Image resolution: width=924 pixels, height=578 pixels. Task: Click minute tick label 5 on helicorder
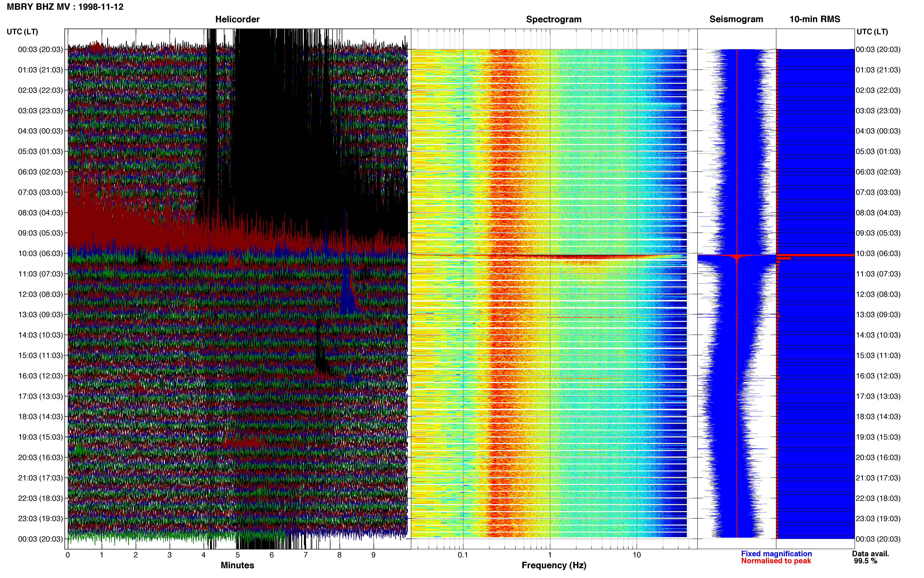coord(238,555)
